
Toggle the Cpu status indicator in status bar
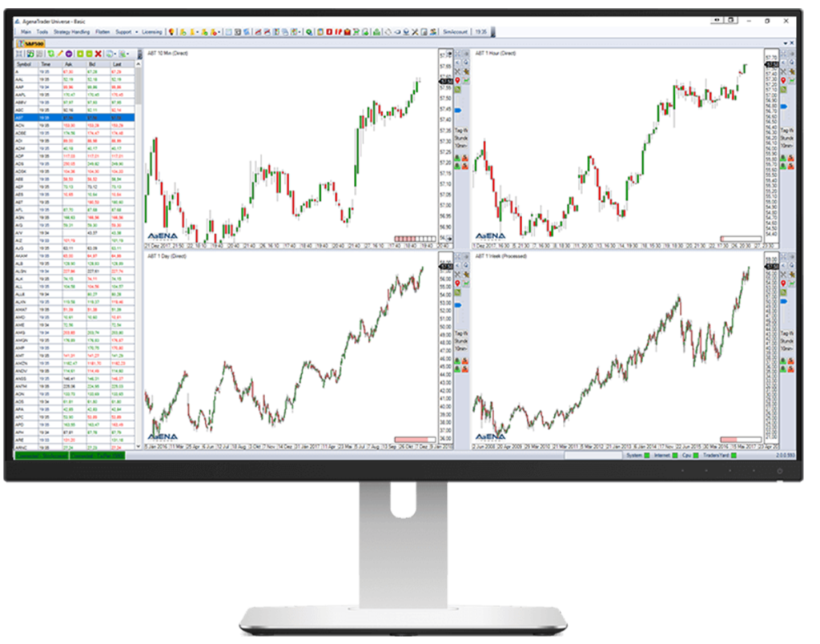(x=696, y=456)
